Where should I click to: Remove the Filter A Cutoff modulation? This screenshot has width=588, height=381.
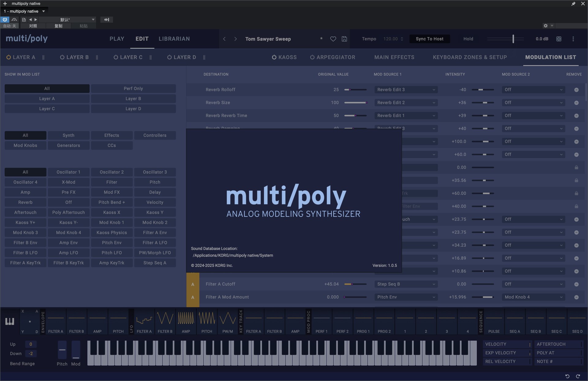576,284
